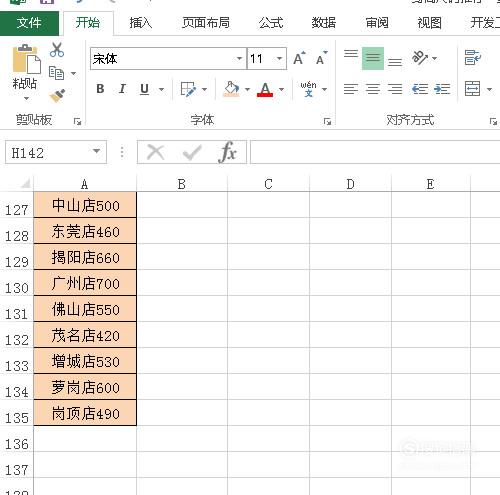The width and height of the screenshot is (500, 495).
Task: Align text right
Action: pyautogui.click(x=395, y=89)
